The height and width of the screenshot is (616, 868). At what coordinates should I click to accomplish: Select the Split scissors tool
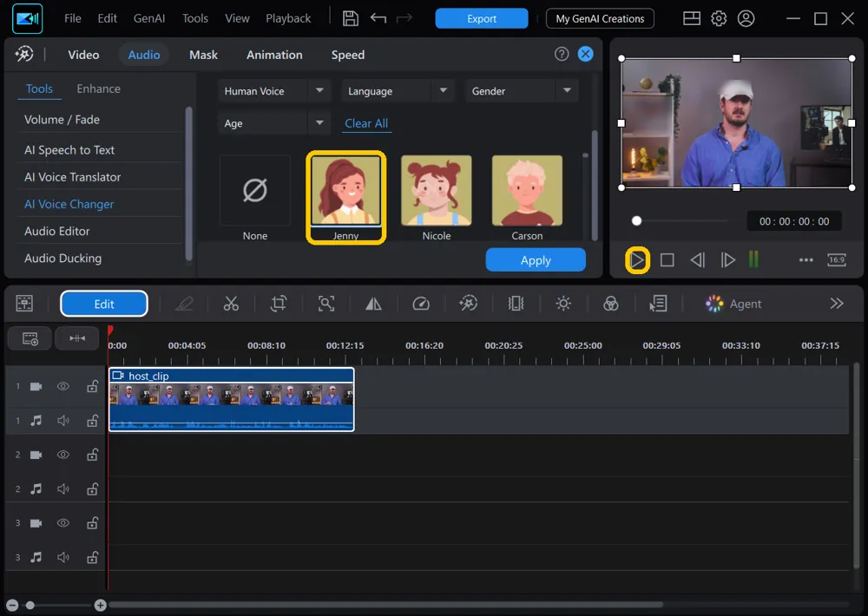(x=231, y=304)
